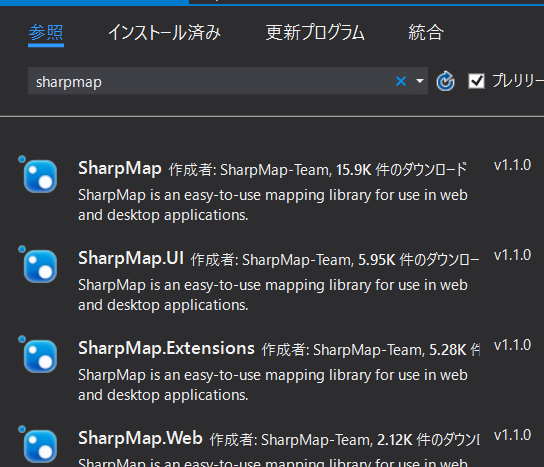Click the 2.12K downloads author text
Viewport: 544px width, 467px height.
[x=345, y=440]
